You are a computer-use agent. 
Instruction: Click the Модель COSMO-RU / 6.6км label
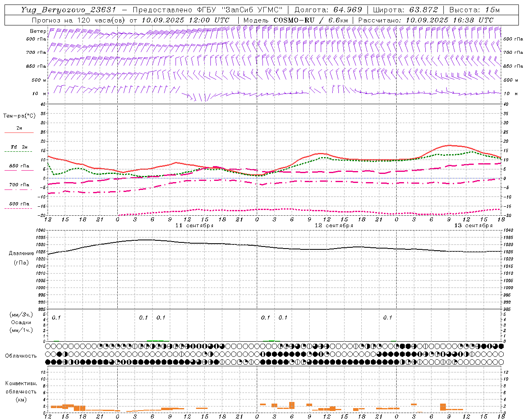295,20
